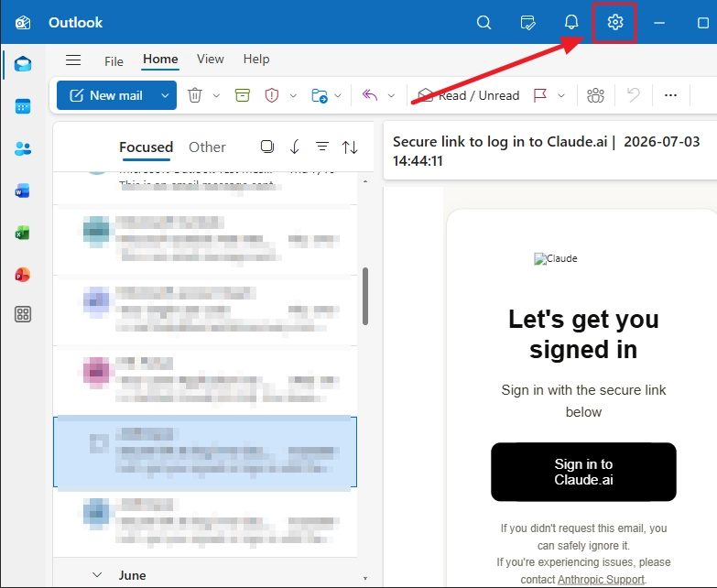Viewport: 717px width, 588px height.
Task: Click the Report shield icon
Action: point(272,95)
